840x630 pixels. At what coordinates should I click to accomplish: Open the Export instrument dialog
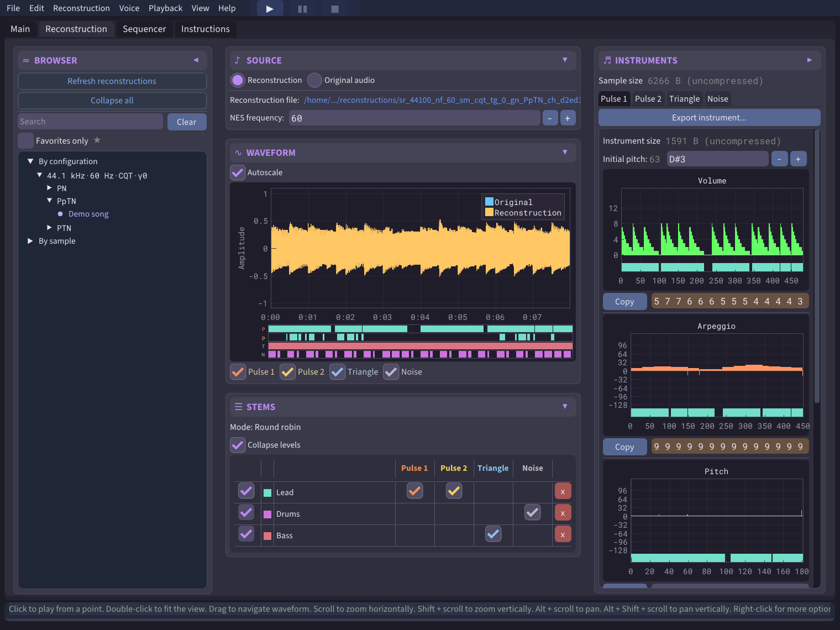[x=709, y=118]
